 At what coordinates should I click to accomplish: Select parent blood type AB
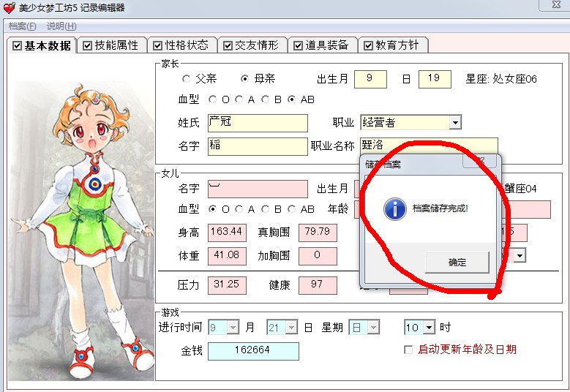[x=292, y=99]
